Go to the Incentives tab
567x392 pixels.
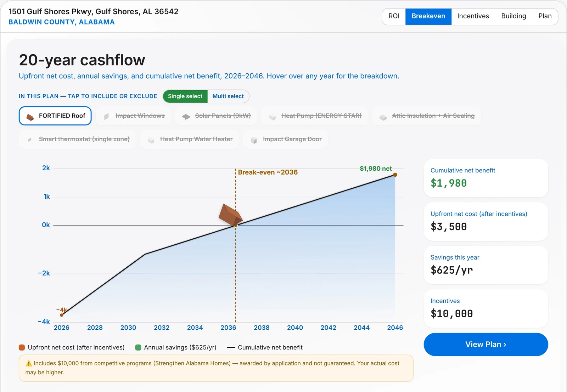click(x=473, y=16)
